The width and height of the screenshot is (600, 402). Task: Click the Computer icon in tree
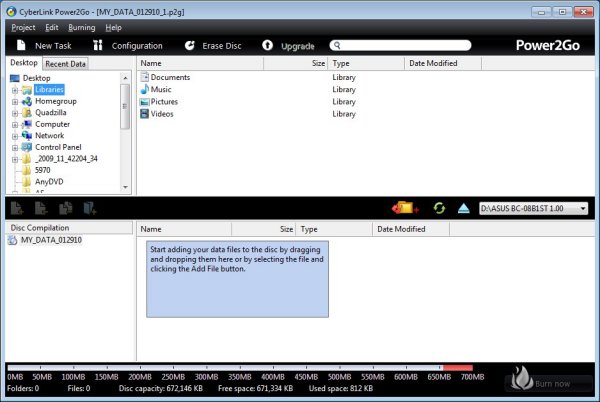(27, 124)
